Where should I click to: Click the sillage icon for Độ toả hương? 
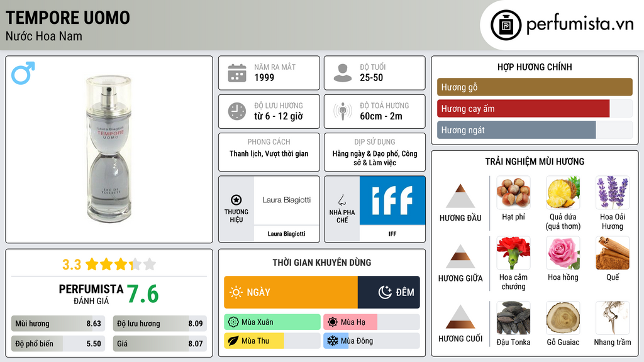[x=343, y=111]
